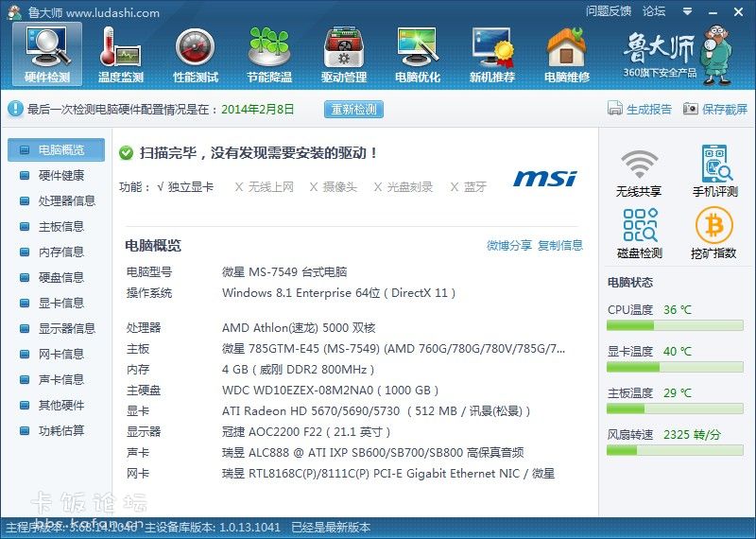The image size is (756, 539).
Task: Click ATI Radeon HD 5670 text
Action: 376,411
